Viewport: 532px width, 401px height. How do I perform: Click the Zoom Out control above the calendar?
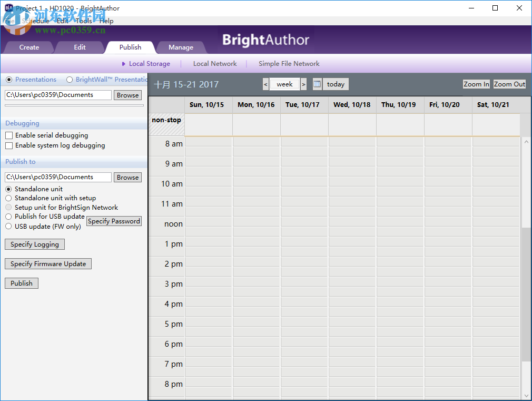pos(509,84)
